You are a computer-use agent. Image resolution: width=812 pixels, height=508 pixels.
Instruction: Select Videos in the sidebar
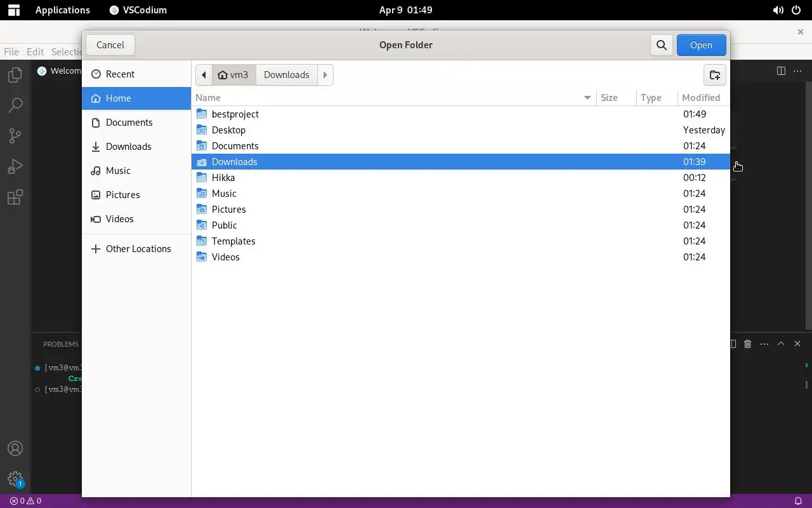[136, 219]
